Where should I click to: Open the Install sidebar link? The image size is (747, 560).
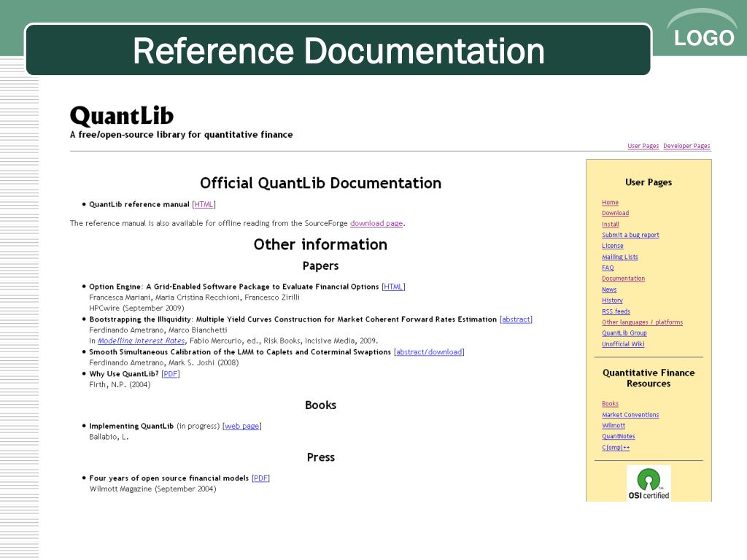(x=611, y=225)
